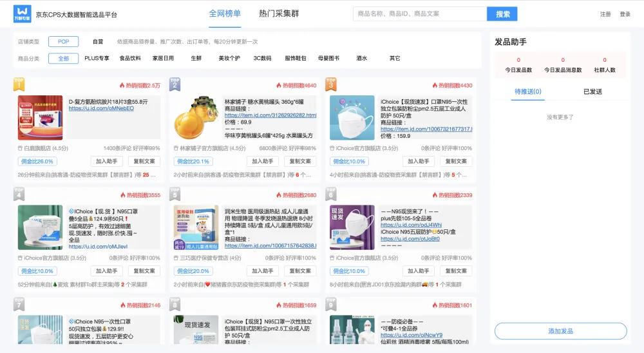The height and width of the screenshot is (353, 644).
Task: Click 今日发品消息数 counter
Action: (x=563, y=65)
